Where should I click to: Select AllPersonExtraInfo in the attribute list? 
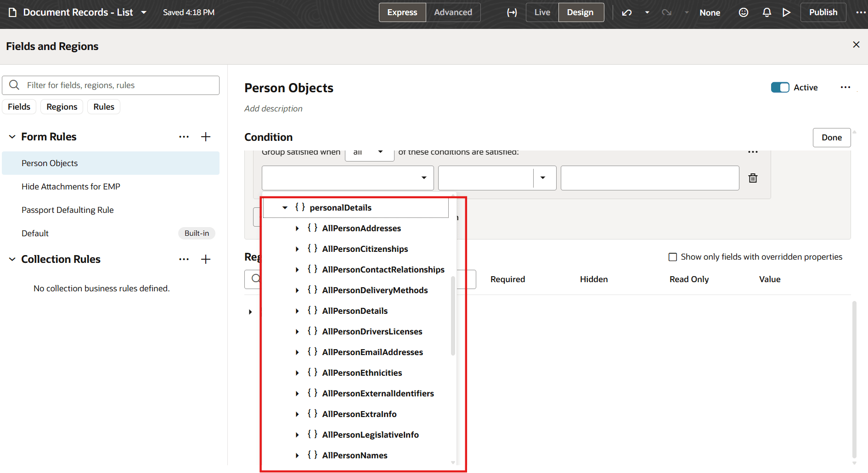coord(359,414)
